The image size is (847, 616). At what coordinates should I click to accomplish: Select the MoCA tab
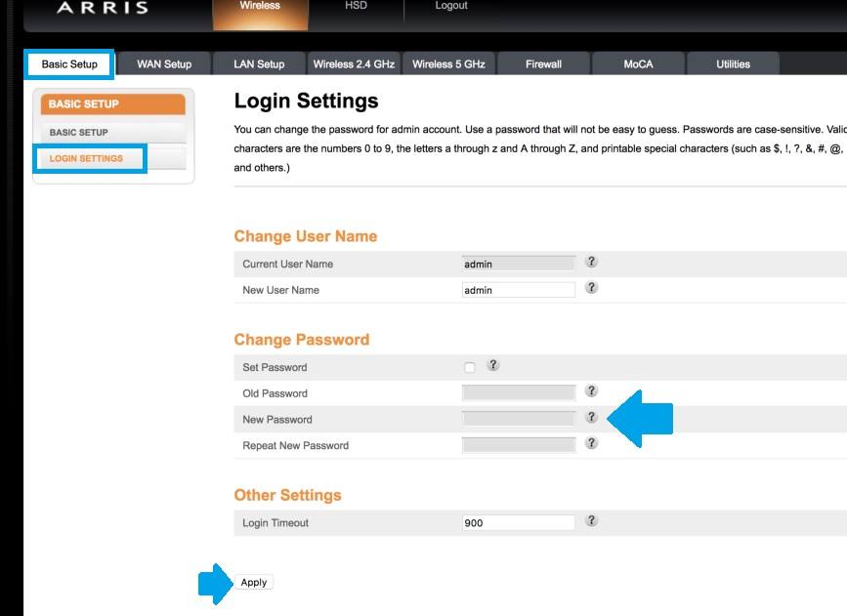638,64
